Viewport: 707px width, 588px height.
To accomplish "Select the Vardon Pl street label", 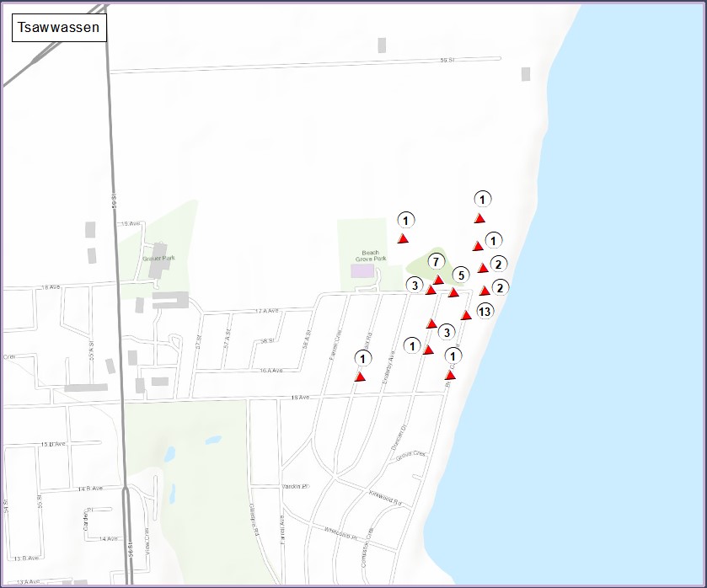I will [295, 486].
